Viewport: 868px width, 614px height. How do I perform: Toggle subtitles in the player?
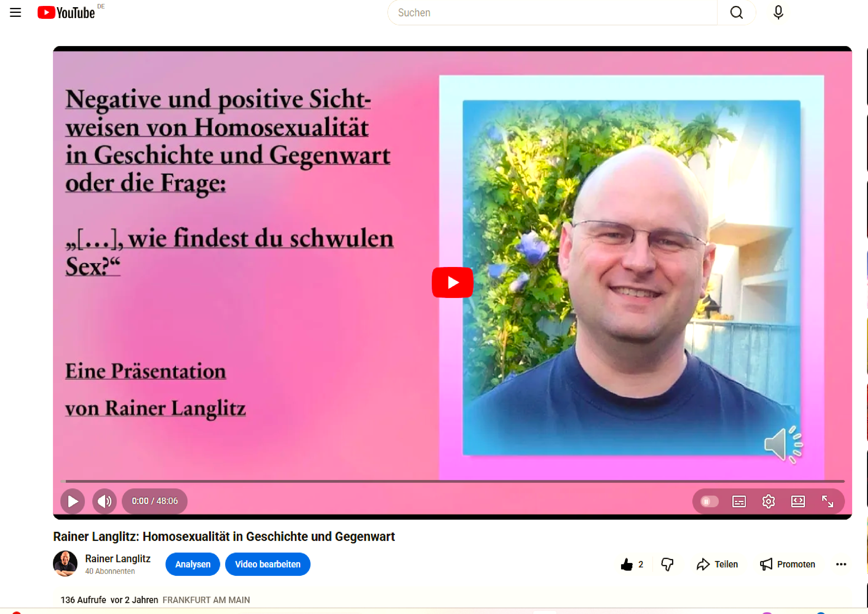739,501
